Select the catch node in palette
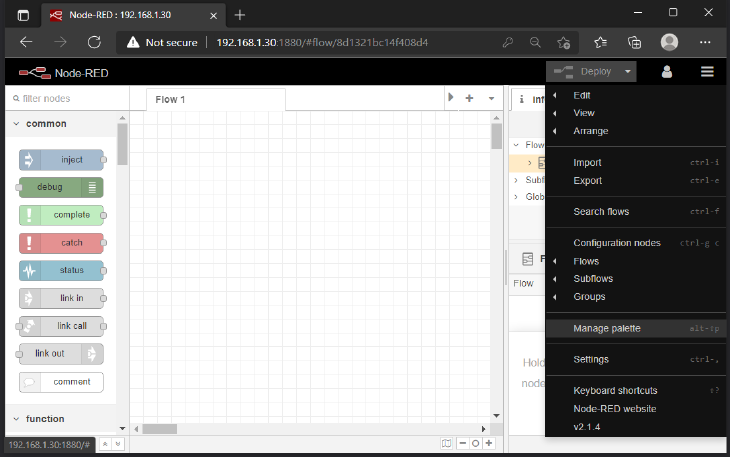This screenshot has height=457, width=730. tap(61, 243)
